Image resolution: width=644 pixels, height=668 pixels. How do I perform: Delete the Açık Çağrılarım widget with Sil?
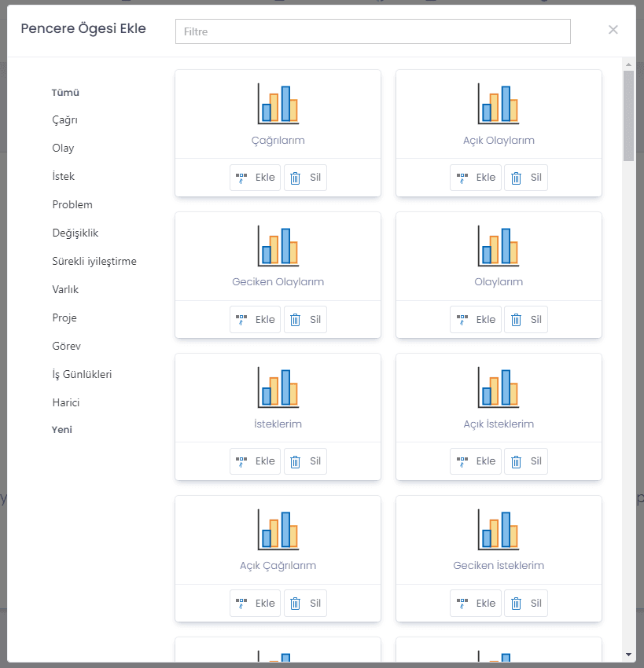pyautogui.click(x=305, y=604)
